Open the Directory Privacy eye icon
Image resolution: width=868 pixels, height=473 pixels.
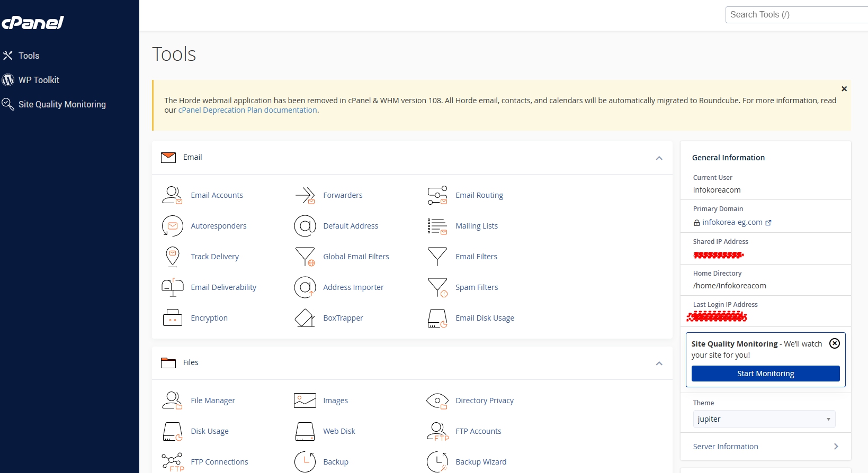point(437,401)
